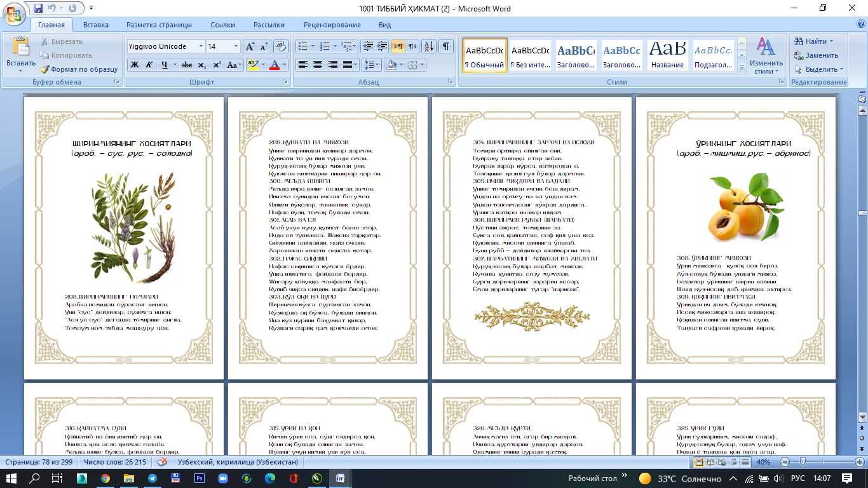Apply red font color button
Screen dimensions: 868x488
[x=274, y=65]
